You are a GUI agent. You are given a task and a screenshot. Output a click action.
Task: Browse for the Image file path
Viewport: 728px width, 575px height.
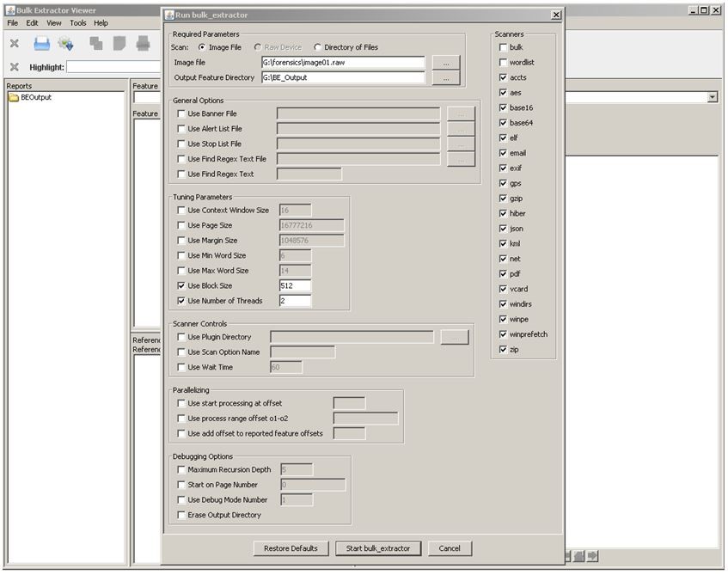445,63
